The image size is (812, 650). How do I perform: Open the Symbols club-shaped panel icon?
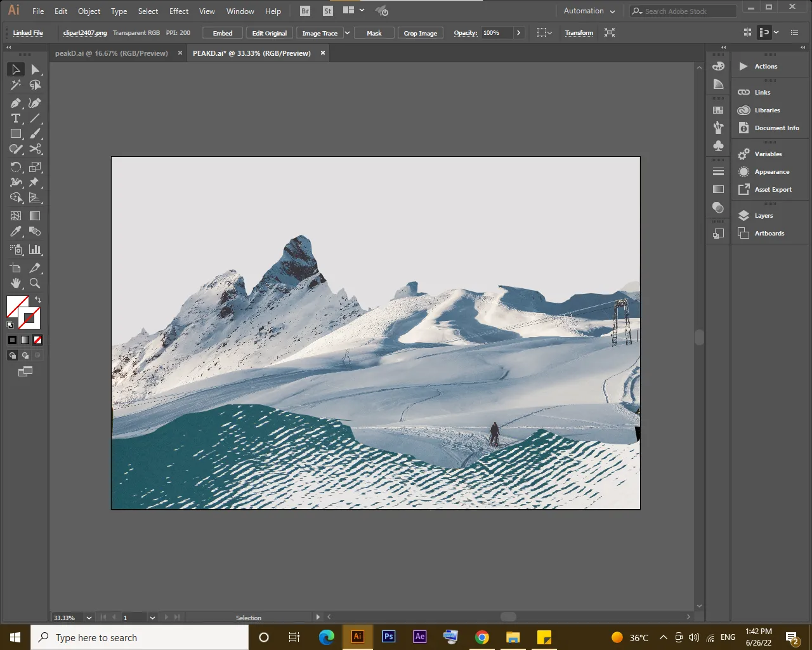tap(718, 145)
